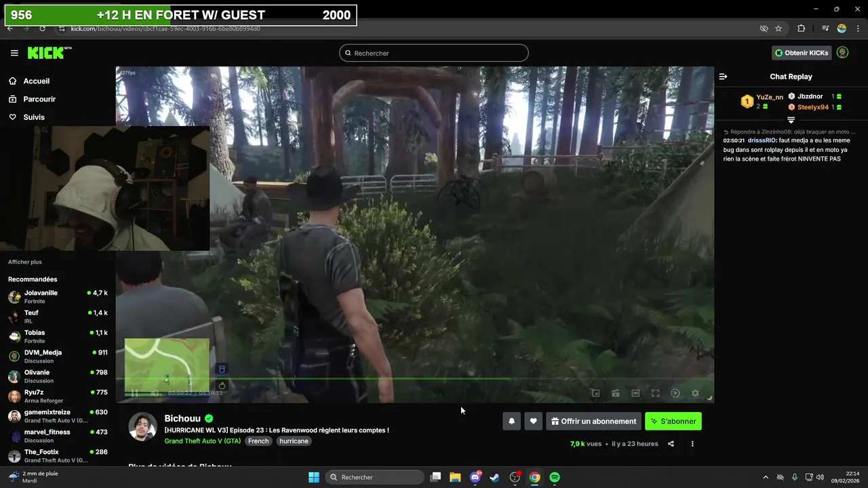Screen dimensions: 868x488
Task: Bookmark this page with the star icon
Action: pos(778,28)
